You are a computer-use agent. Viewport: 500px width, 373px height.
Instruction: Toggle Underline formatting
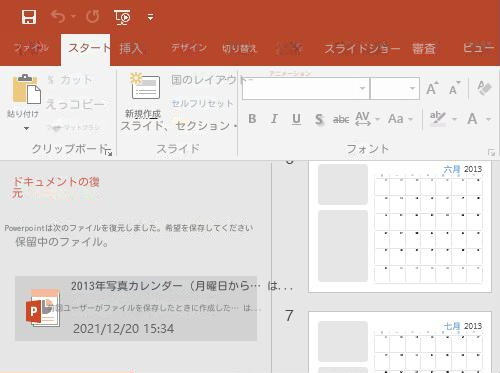click(x=296, y=119)
